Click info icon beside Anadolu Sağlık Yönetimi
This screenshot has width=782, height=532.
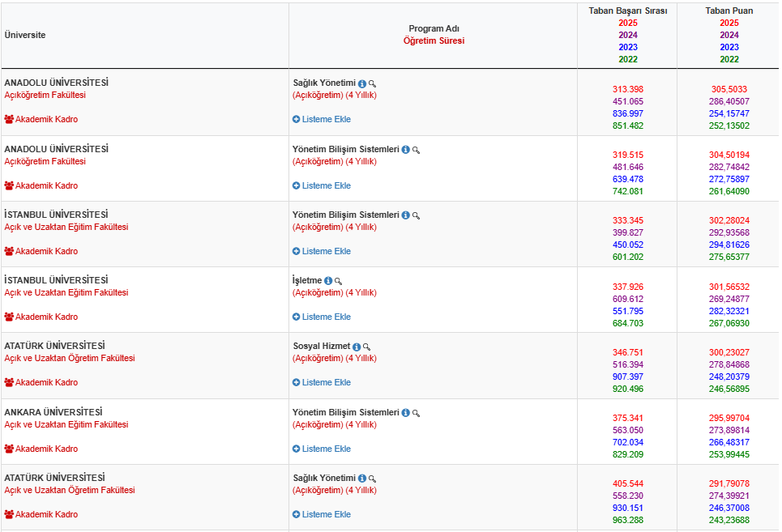click(362, 83)
